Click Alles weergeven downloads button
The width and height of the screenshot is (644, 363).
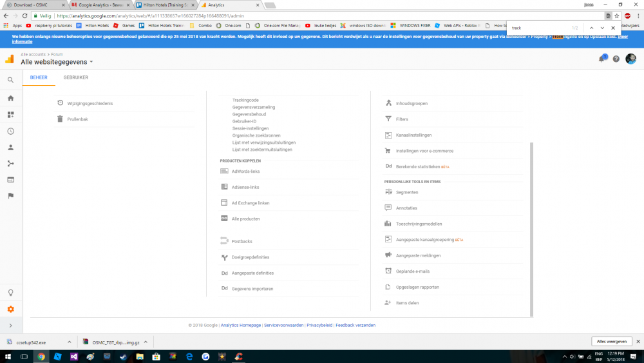point(612,342)
